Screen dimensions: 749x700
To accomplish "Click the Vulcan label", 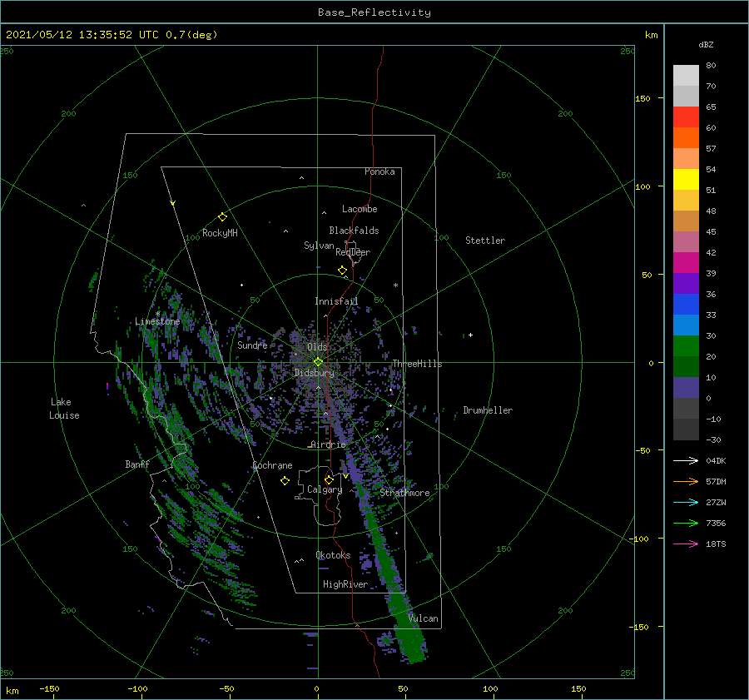I will tap(424, 618).
